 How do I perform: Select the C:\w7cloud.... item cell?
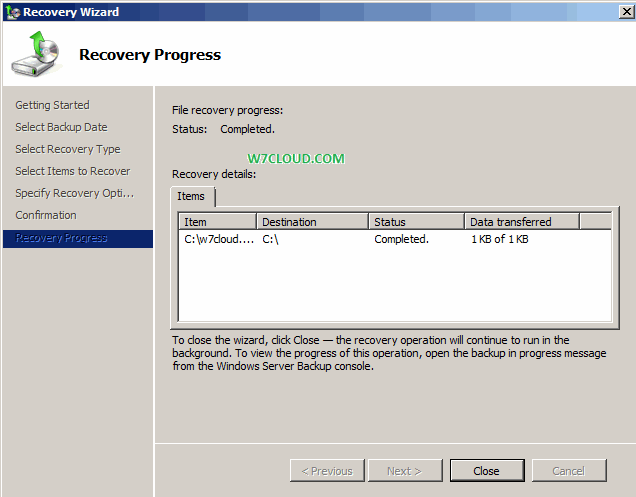(x=219, y=239)
